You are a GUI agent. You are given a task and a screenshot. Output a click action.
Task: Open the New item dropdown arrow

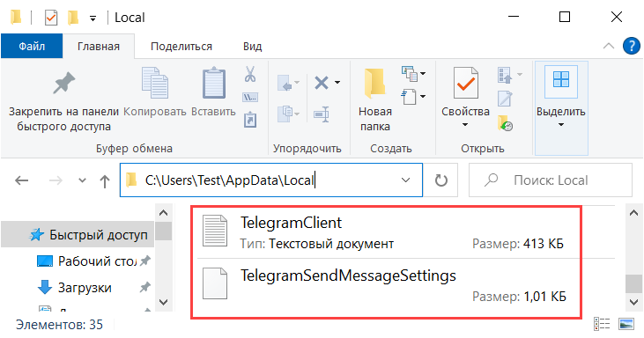pos(423,74)
